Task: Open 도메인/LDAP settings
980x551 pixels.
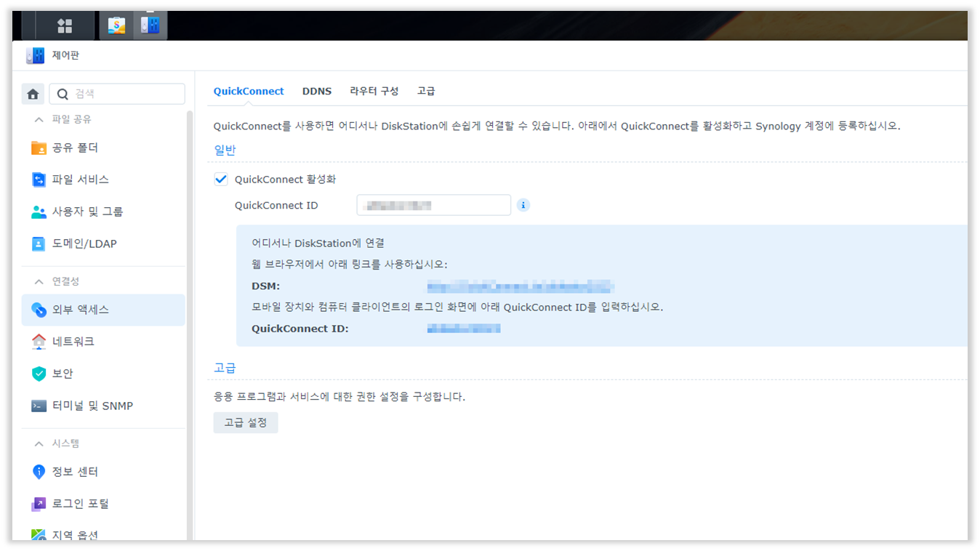Action: (x=103, y=244)
